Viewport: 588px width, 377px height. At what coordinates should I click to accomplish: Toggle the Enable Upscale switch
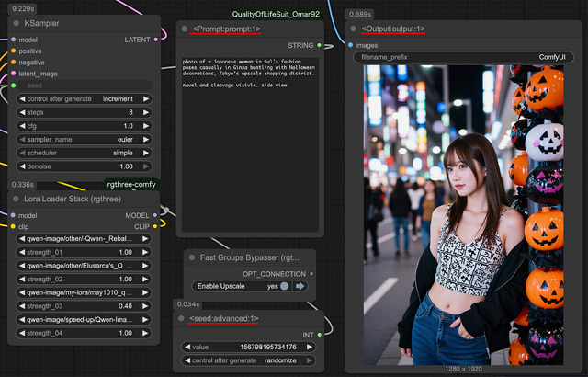[285, 286]
